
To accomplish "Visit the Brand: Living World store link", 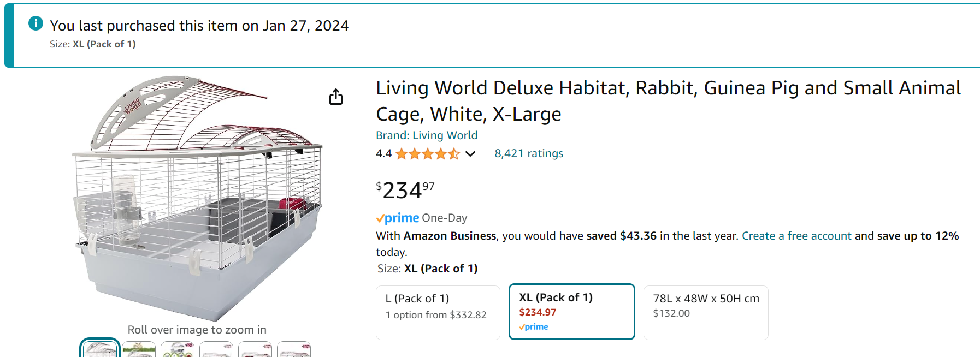I will (426, 135).
